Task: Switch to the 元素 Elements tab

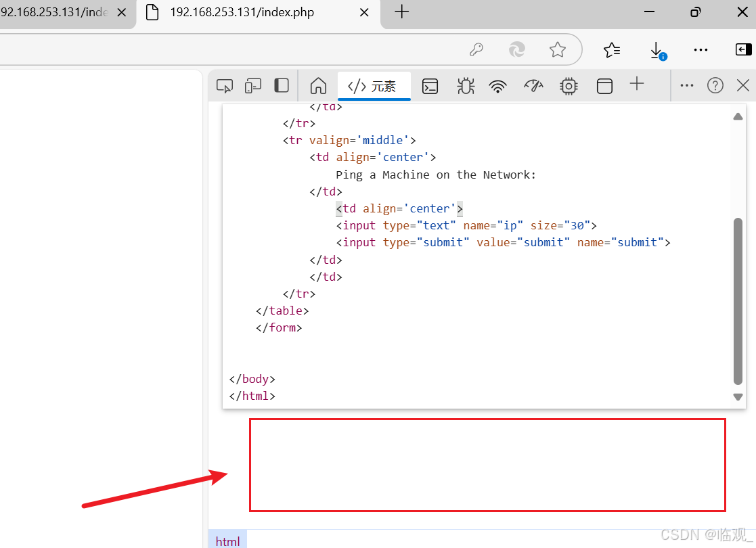Action: point(374,87)
